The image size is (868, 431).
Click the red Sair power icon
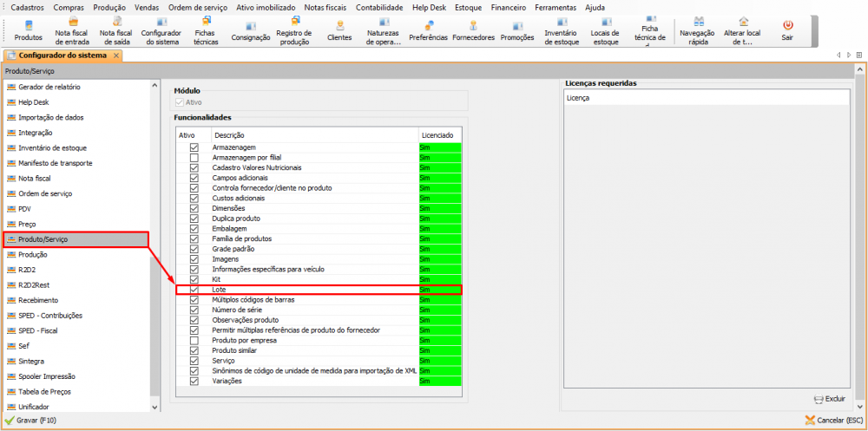click(787, 30)
